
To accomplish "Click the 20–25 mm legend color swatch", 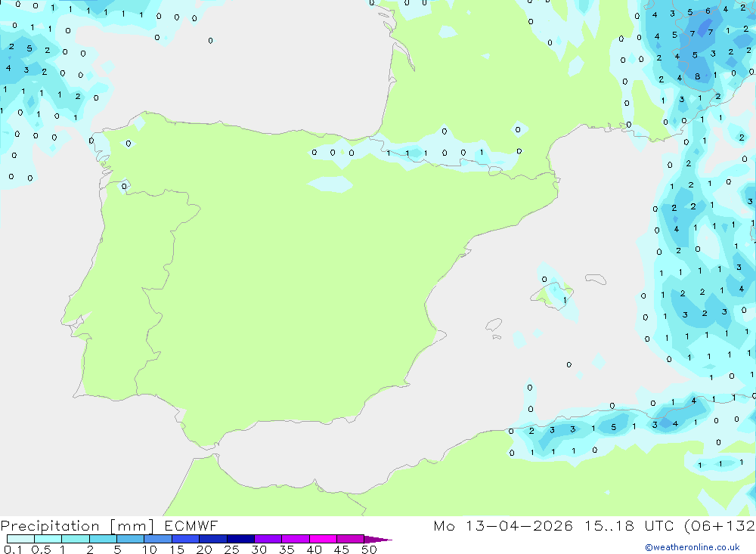I will [x=212, y=539].
